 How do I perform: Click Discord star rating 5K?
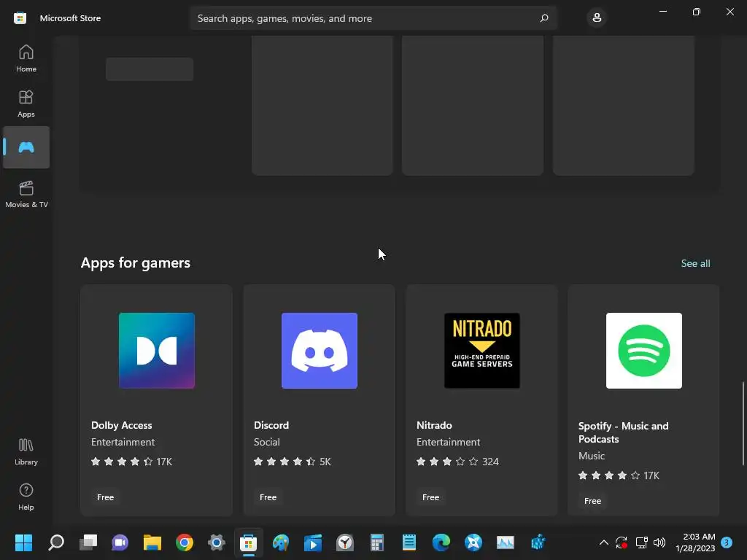(x=292, y=462)
